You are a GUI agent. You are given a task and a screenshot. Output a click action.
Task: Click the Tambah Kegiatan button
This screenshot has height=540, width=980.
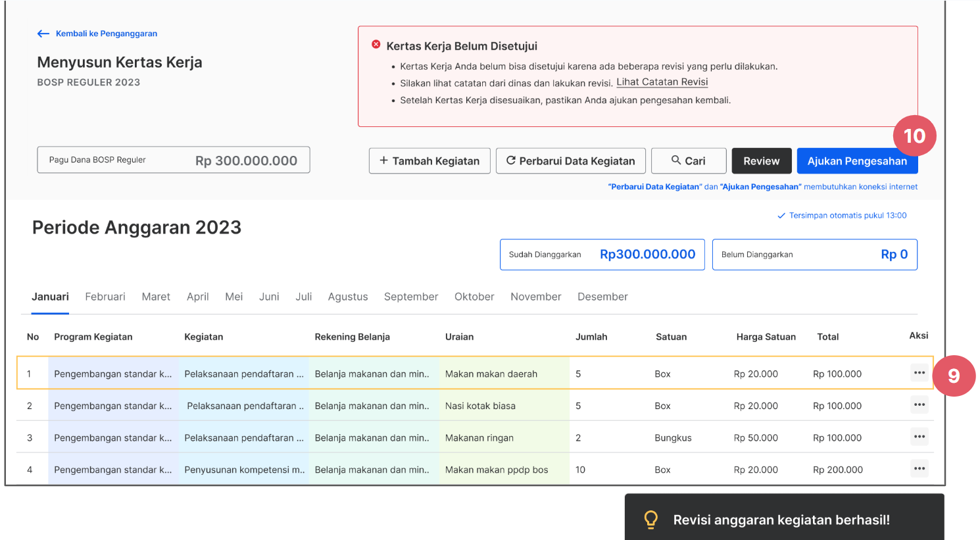click(x=429, y=160)
